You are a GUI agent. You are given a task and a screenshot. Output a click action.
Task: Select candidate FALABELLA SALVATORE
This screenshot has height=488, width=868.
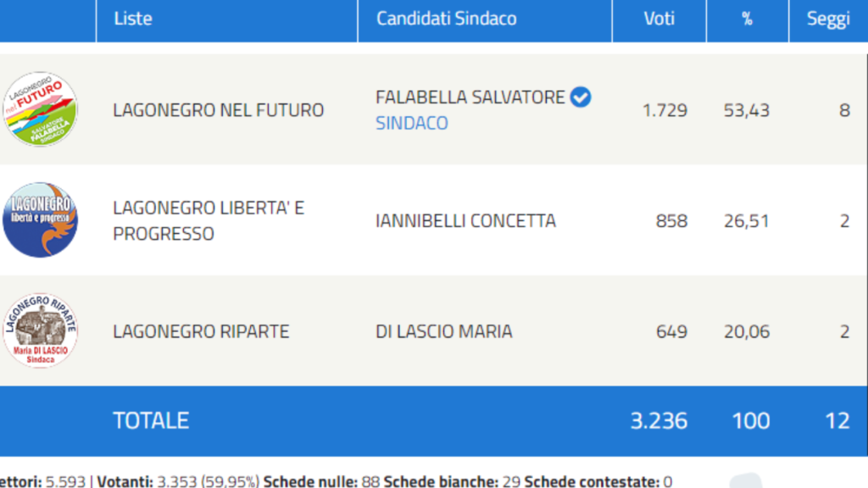coord(470,97)
